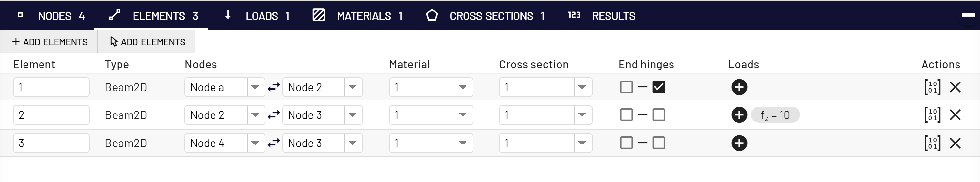Add a load to element 1
Viewport: 980px width, 182px height.
(739, 87)
